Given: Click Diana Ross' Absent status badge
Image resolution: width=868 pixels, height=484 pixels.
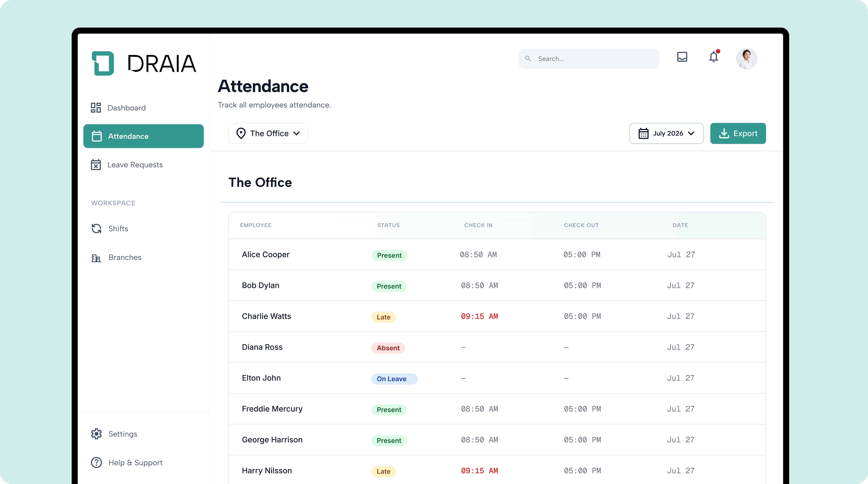Looking at the screenshot, I should coord(388,348).
